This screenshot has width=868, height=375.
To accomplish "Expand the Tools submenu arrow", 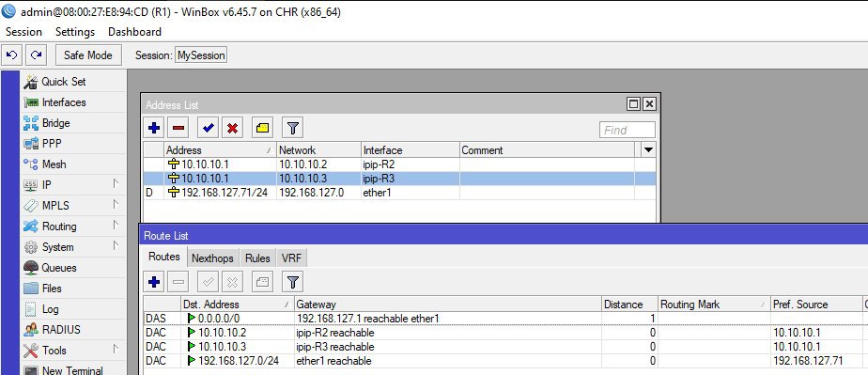I will (x=116, y=349).
